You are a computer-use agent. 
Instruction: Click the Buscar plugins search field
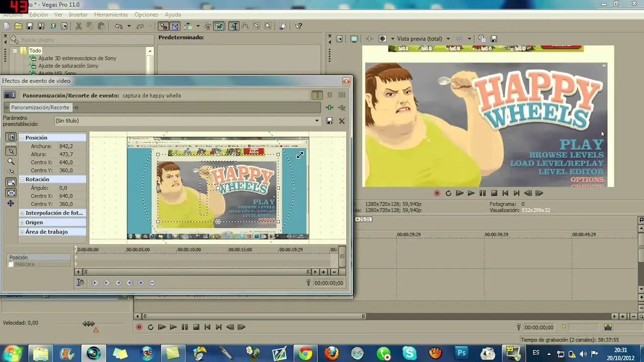[82, 40]
